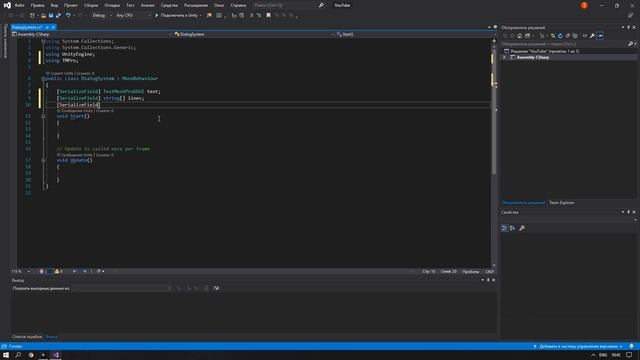
Task: Switch to the DialogSystem.cs tab
Action: click(x=27, y=27)
